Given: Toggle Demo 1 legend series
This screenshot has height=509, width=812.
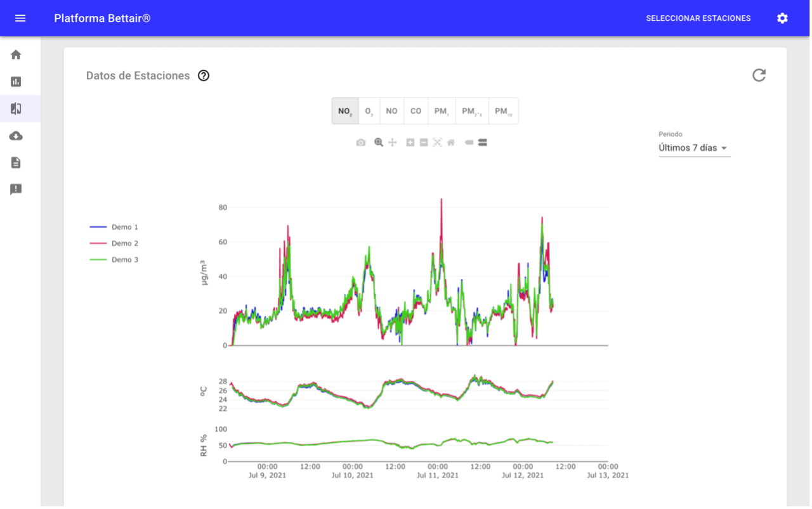Looking at the screenshot, I should (x=114, y=227).
